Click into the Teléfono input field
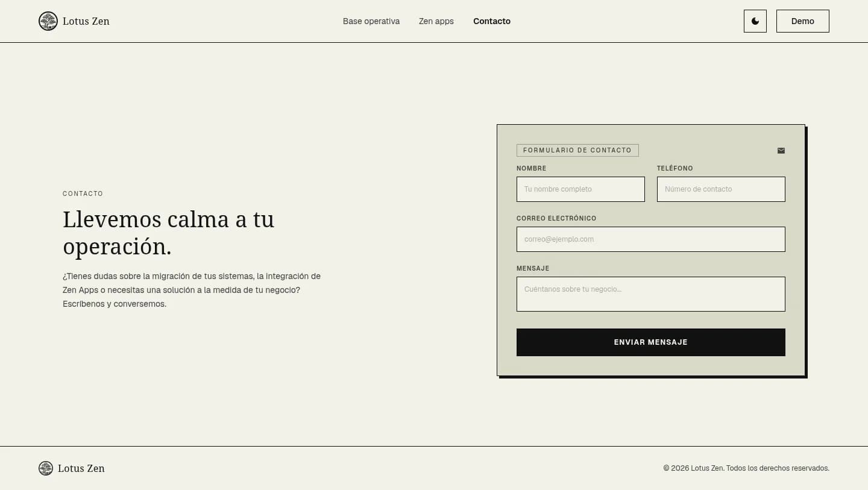Screen dimensions: 868x490 [721, 189]
